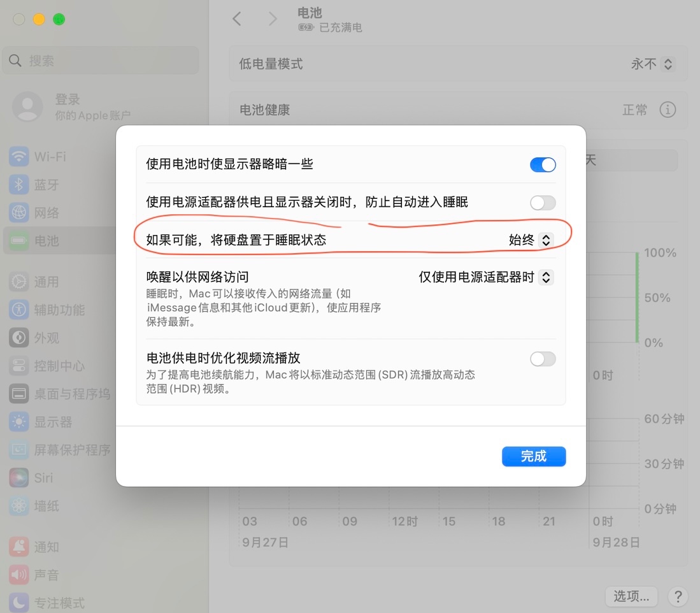Open 唤醒以供网络访问 dropdown

[x=486, y=277]
